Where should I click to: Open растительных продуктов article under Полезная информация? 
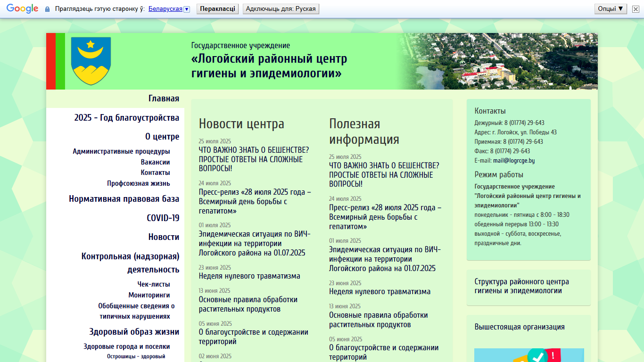pyautogui.click(x=379, y=320)
